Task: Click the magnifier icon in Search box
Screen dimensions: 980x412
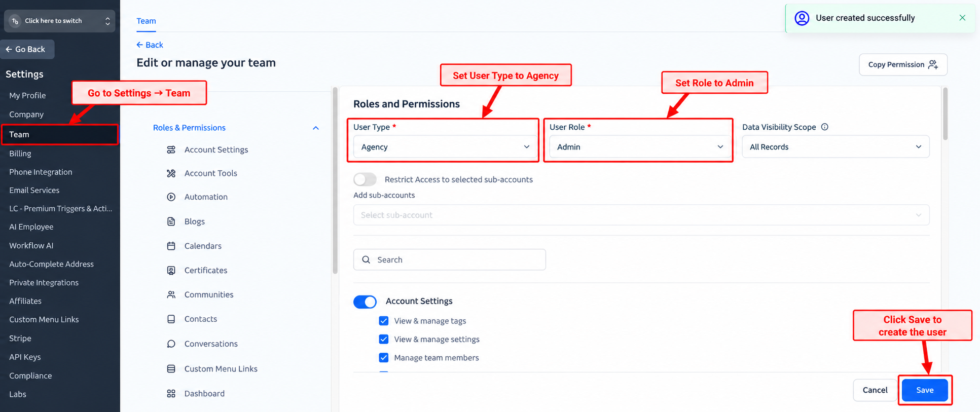Action: [366, 259]
